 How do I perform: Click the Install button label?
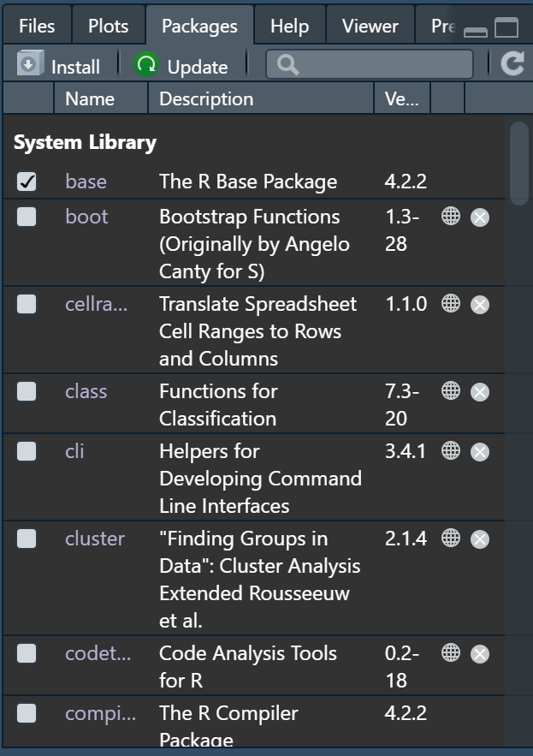tap(75, 67)
